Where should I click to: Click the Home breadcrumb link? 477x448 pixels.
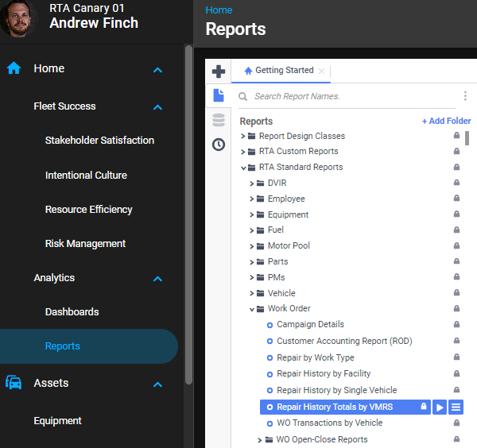pyautogui.click(x=219, y=10)
